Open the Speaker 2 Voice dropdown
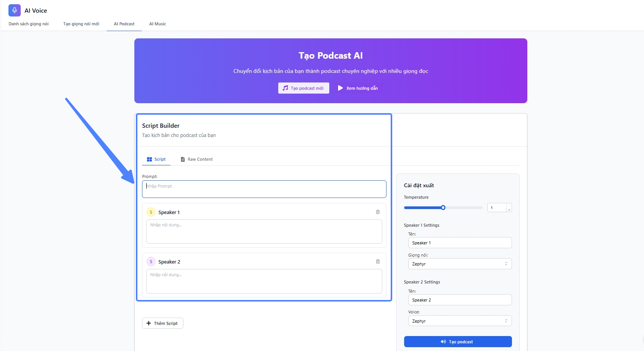The width and height of the screenshot is (644, 351). [459, 321]
